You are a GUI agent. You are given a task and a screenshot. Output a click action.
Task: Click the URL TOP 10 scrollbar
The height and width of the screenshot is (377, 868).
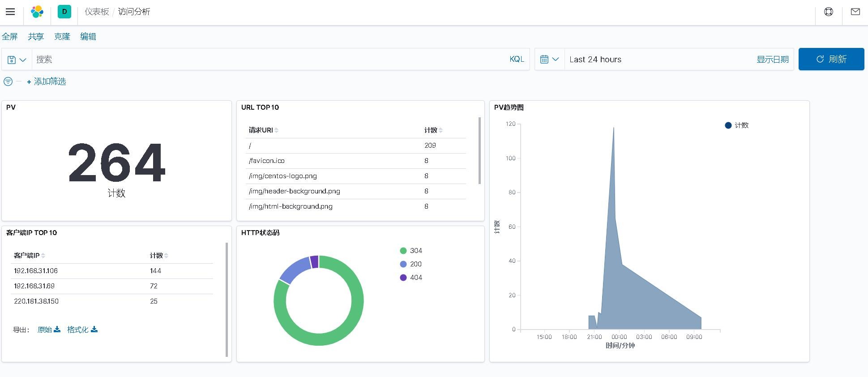[479, 150]
